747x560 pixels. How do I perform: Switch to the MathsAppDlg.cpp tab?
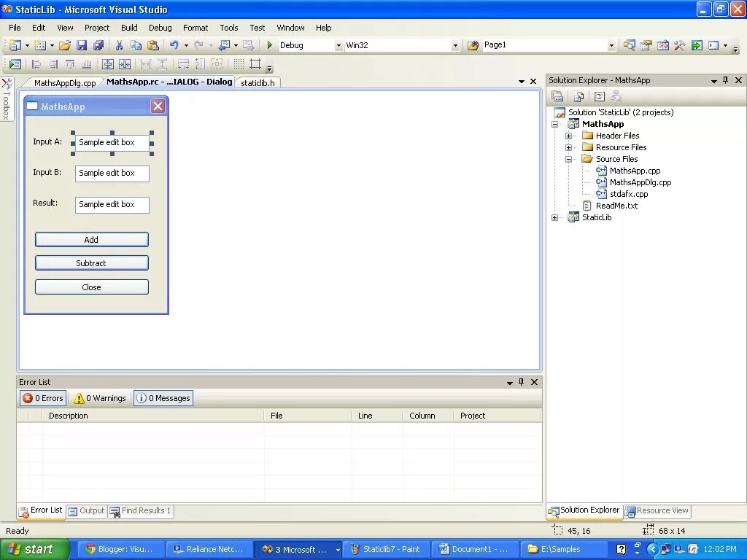[x=65, y=83]
